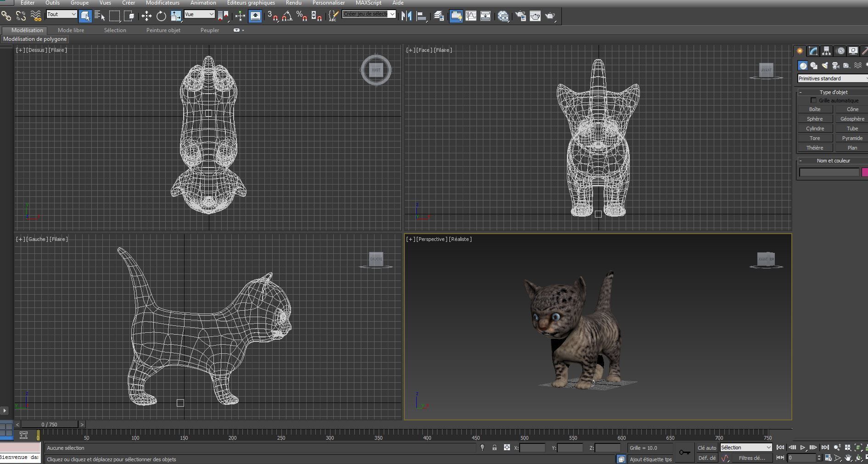Click the 'Sphère' primitive button

tap(815, 119)
